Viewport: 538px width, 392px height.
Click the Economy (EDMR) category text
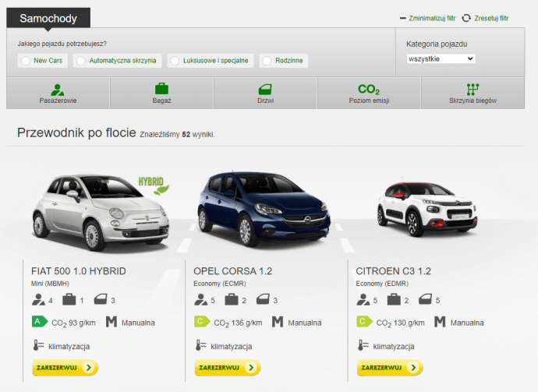coord(382,284)
